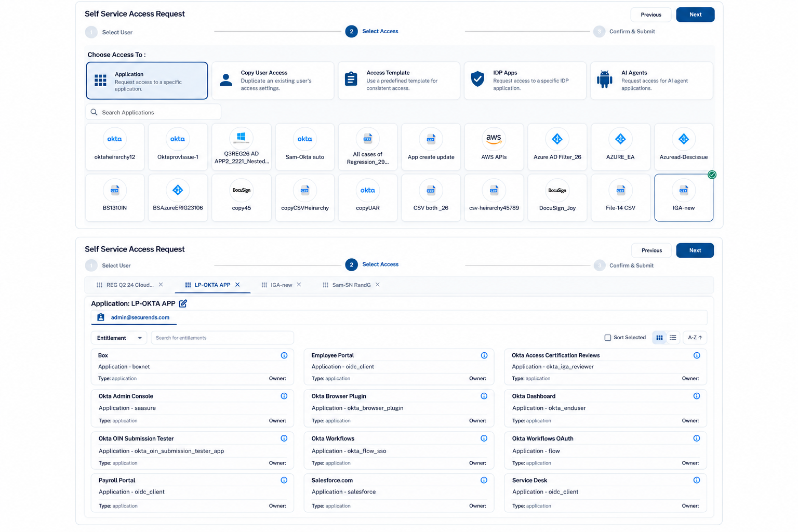Switch entitlements to grid view
Screen dimensions: 798x532
[659, 338]
